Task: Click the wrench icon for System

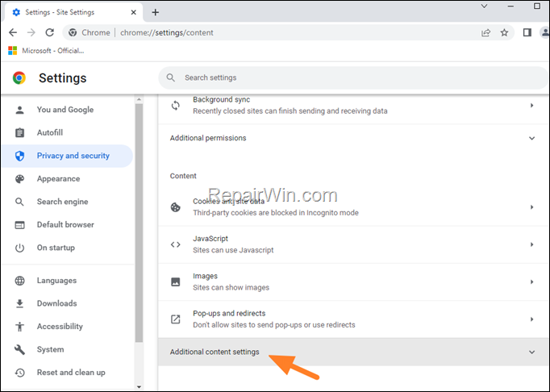Action: click(x=19, y=349)
